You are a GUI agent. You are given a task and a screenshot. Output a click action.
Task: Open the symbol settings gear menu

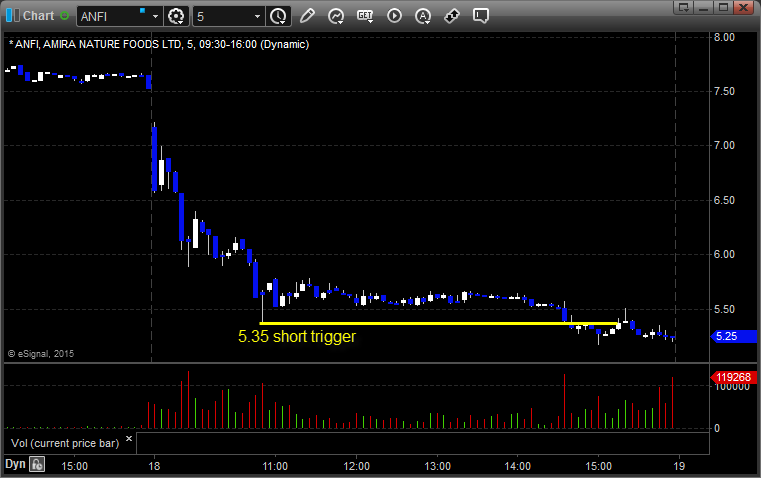click(176, 16)
